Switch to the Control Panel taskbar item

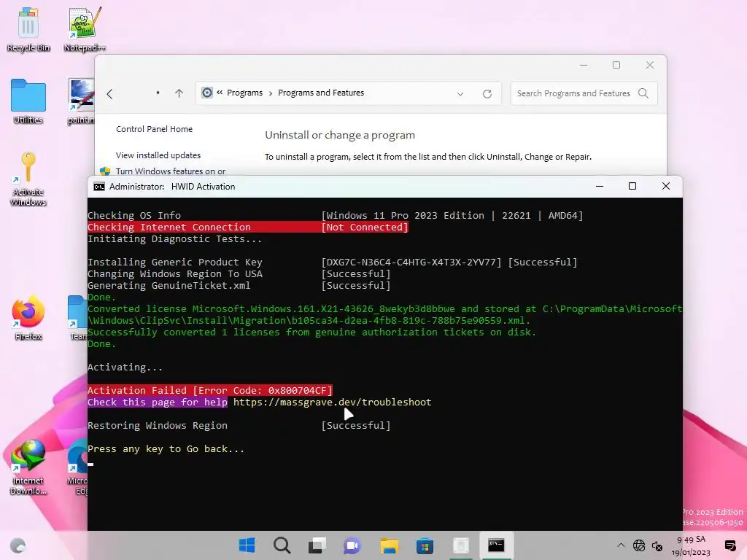(x=461, y=545)
